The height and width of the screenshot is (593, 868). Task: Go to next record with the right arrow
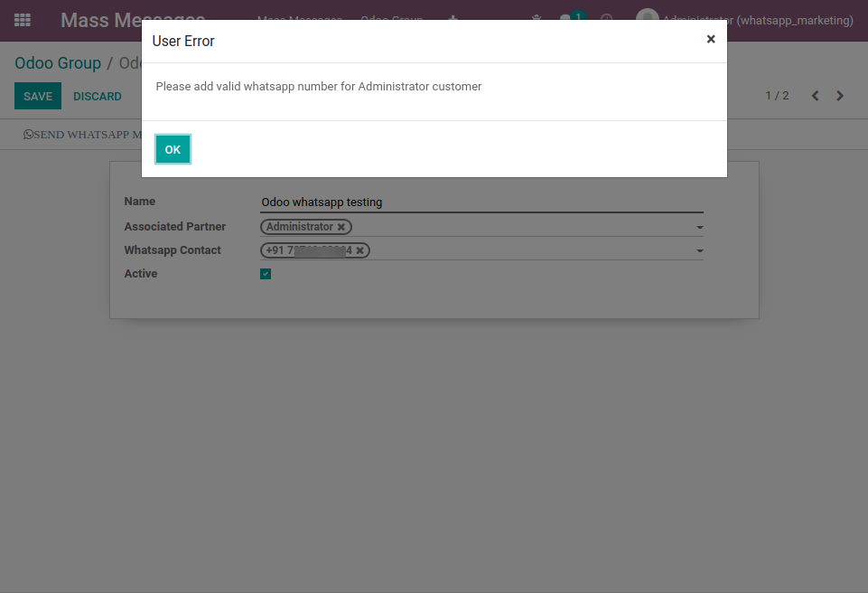coord(840,96)
